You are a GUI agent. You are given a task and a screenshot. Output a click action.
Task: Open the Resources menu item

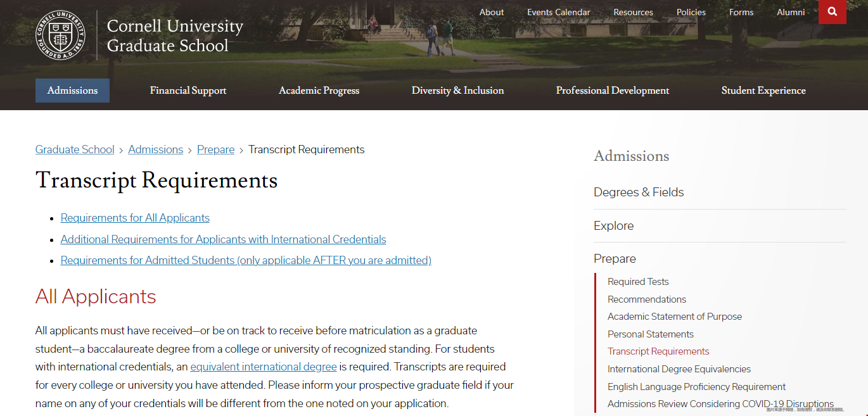pyautogui.click(x=633, y=12)
